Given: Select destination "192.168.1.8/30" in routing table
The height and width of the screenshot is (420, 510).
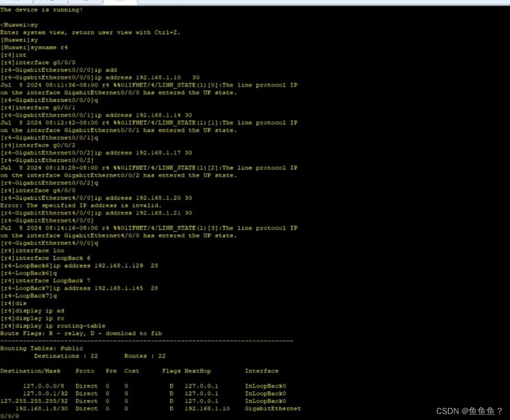Looking at the screenshot, I should pyautogui.click(x=42, y=408).
